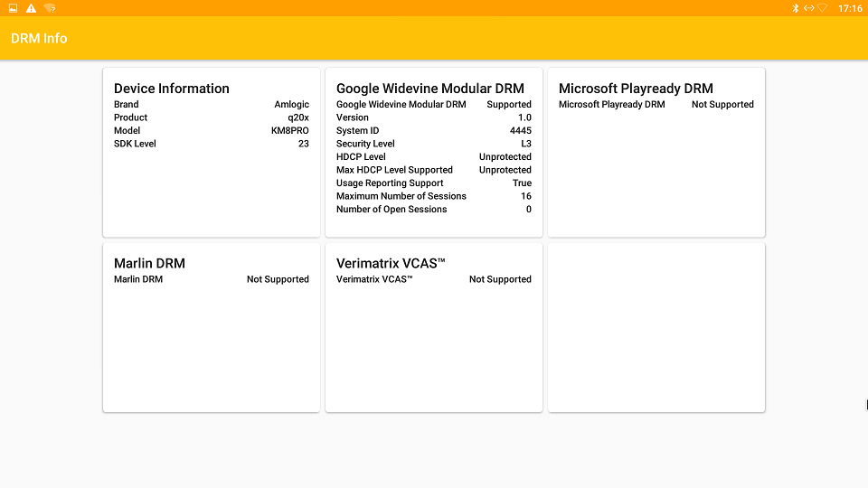This screenshot has width=868, height=488.
Task: Click the Max HDCP Level Supported label
Action: coord(395,170)
